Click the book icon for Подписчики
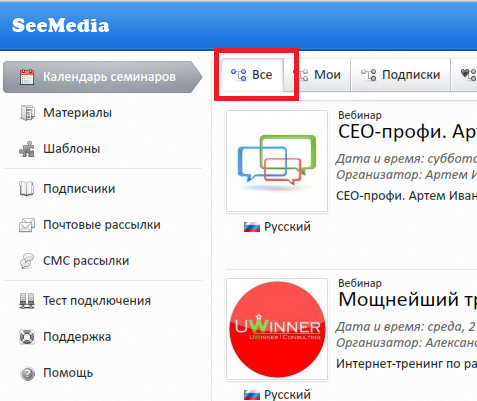The width and height of the screenshot is (477, 401). (27, 189)
